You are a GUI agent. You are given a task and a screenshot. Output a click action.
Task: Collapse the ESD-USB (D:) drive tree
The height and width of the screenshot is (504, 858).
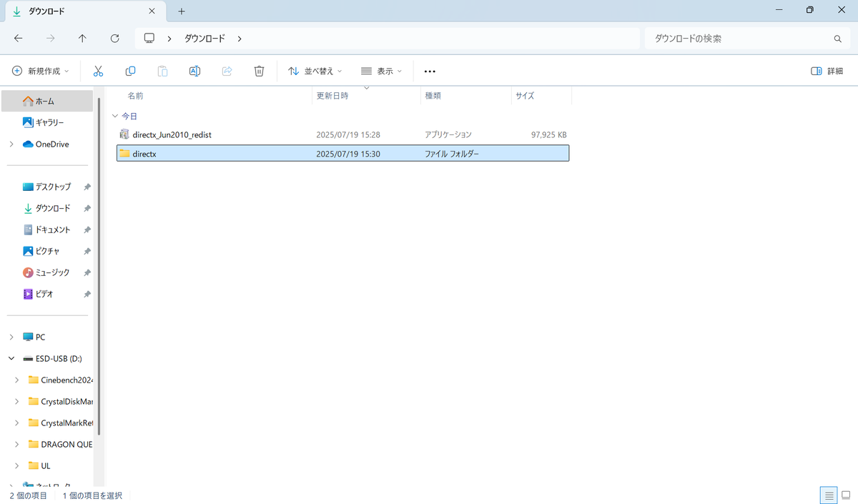click(11, 358)
